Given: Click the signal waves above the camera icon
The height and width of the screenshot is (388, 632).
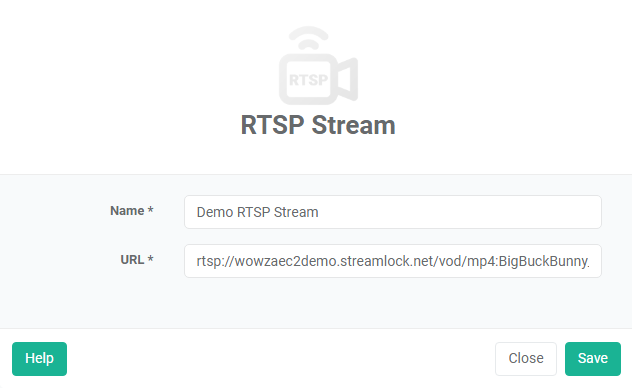Looking at the screenshot, I should pos(309,38).
